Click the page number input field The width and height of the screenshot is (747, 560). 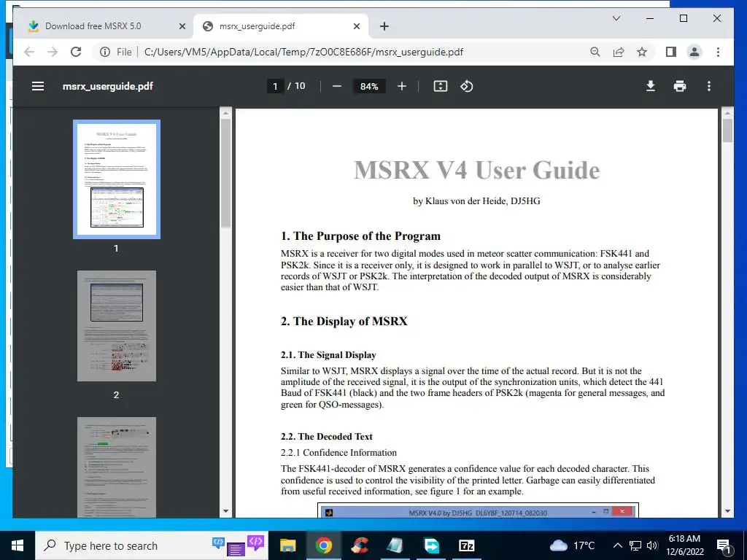click(x=275, y=86)
